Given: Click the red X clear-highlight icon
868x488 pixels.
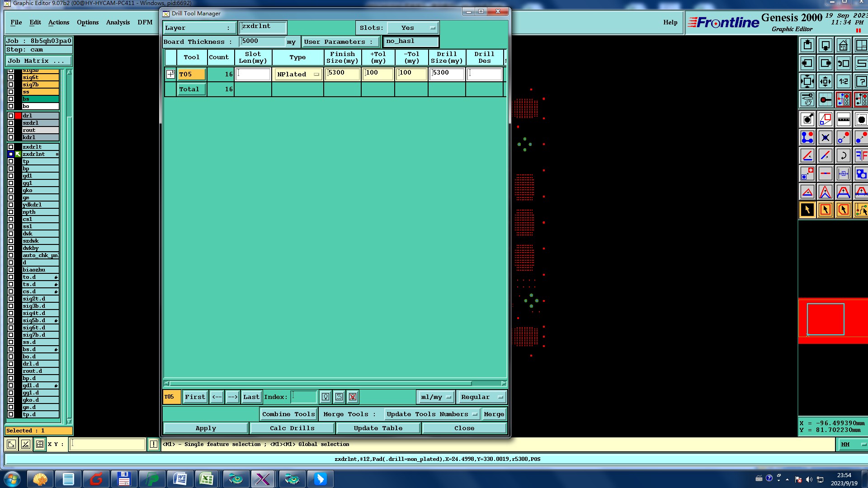Looking at the screenshot, I should click(x=353, y=397).
